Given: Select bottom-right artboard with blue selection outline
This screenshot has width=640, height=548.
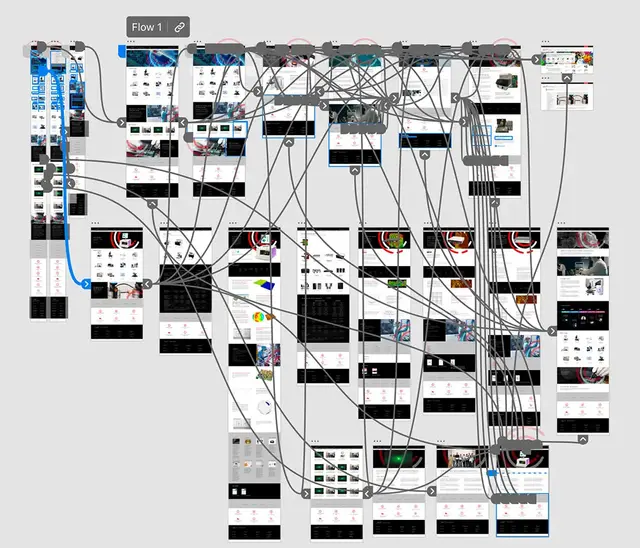Looking at the screenshot, I should click(522, 491).
